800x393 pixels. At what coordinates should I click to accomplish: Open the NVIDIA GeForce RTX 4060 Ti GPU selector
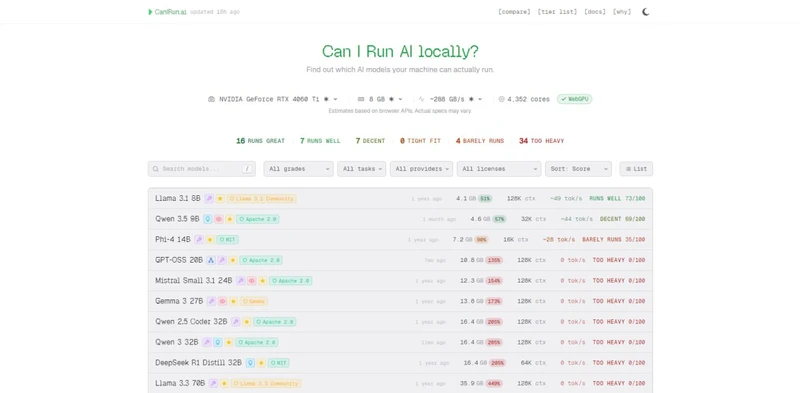pos(273,99)
